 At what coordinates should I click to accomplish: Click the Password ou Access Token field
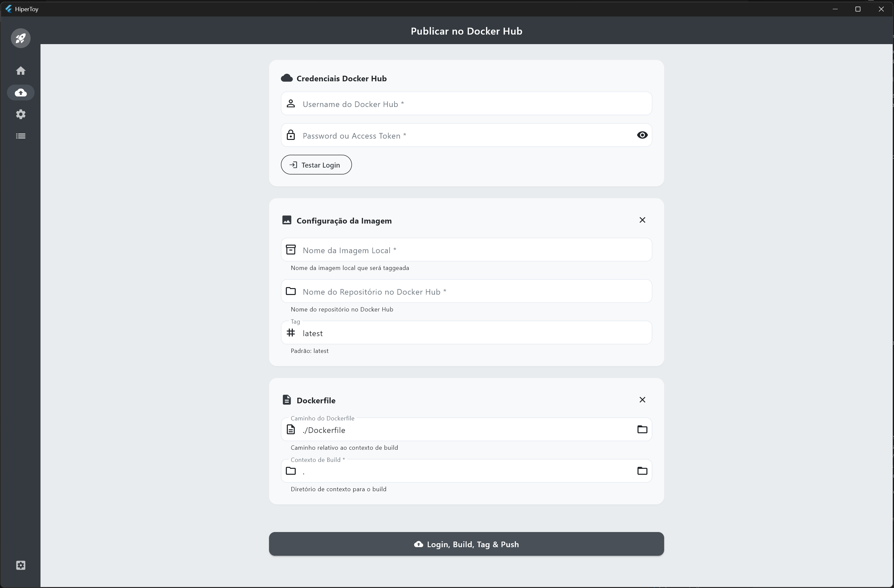462,136
